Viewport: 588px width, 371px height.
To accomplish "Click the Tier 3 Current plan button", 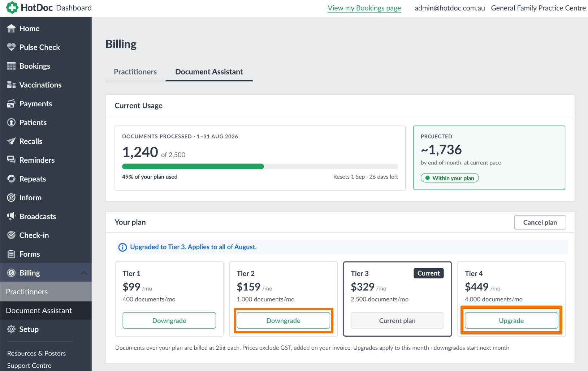I will click(x=397, y=320).
